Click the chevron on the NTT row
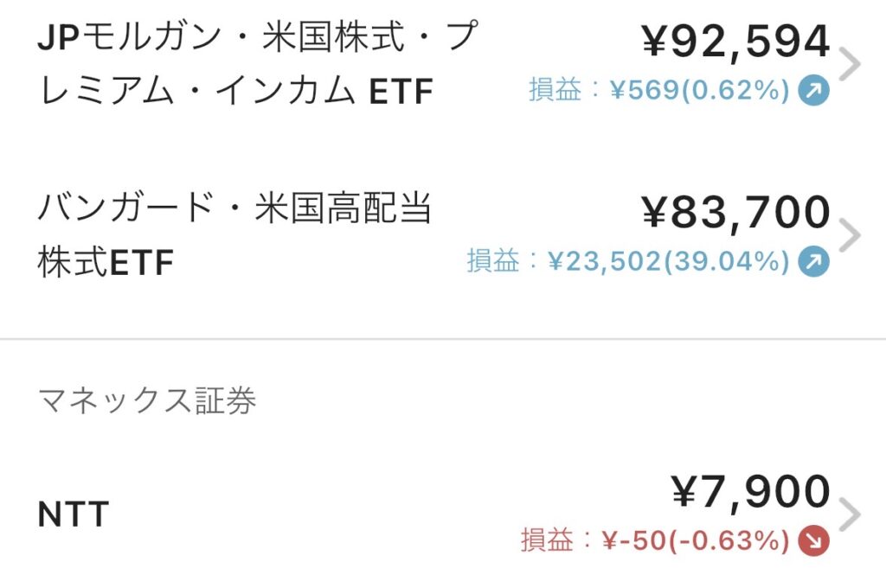Viewport: 886px width, 588px height. (x=851, y=515)
